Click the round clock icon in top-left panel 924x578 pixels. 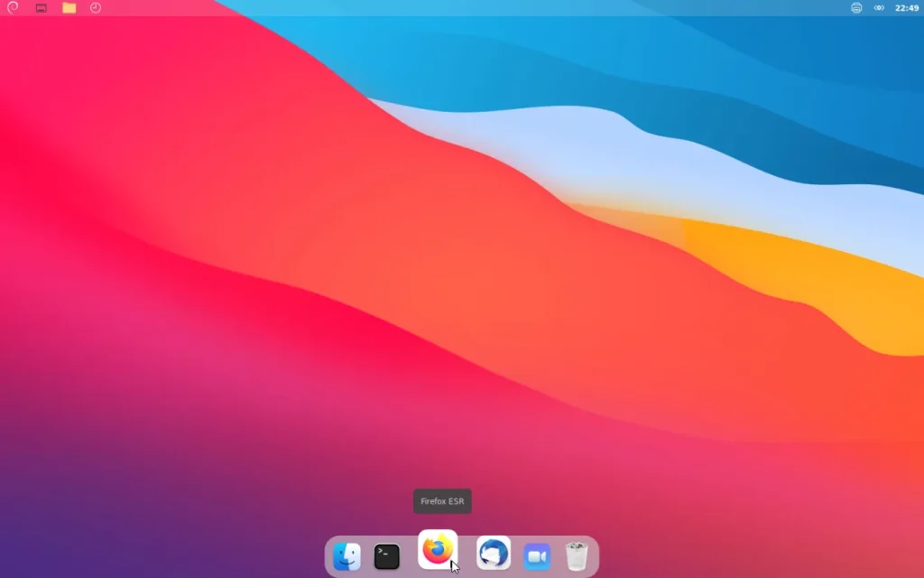click(96, 8)
